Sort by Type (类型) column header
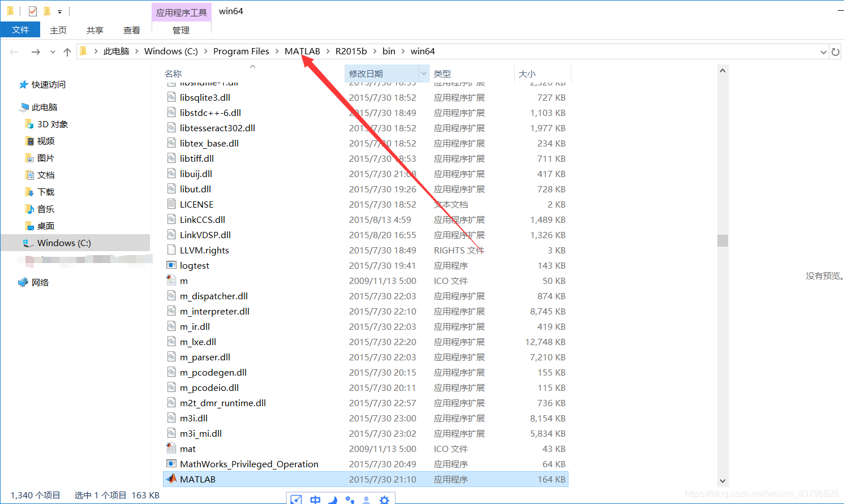Image resolution: width=844 pixels, height=504 pixels. point(442,74)
